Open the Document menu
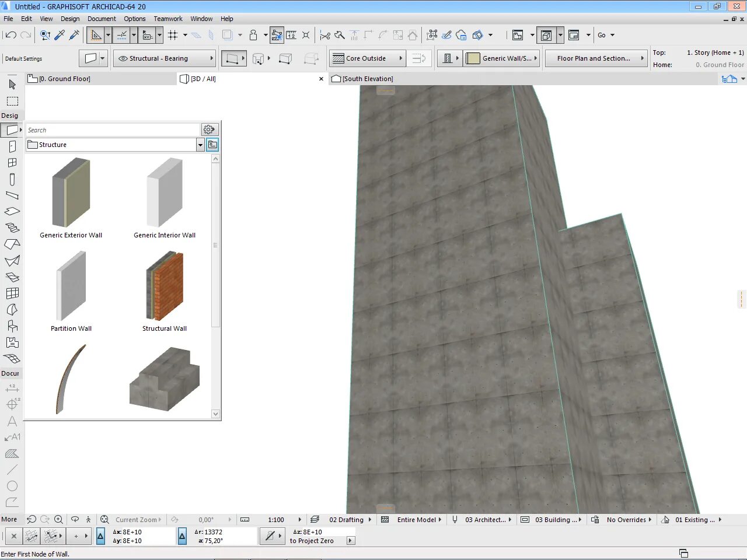Image resolution: width=747 pixels, height=560 pixels. tap(102, 19)
